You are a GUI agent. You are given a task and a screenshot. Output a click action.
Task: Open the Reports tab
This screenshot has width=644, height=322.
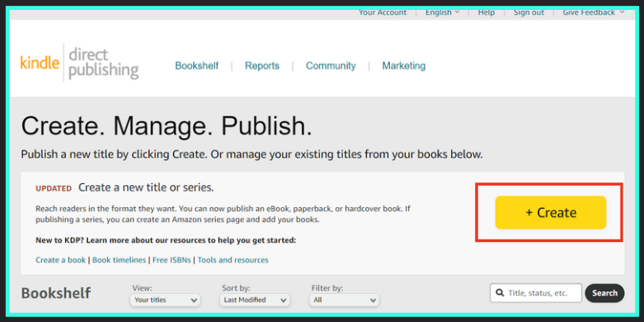pos(262,66)
